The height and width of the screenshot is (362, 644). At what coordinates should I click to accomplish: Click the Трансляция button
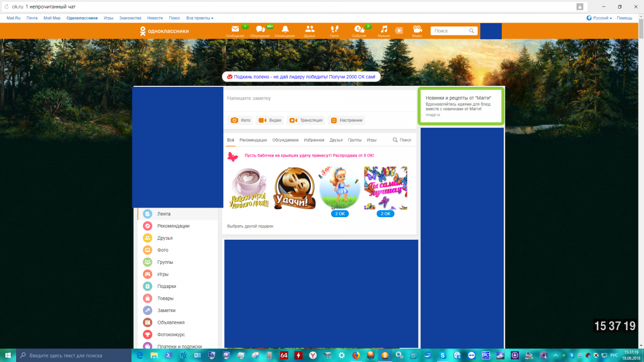tap(306, 120)
